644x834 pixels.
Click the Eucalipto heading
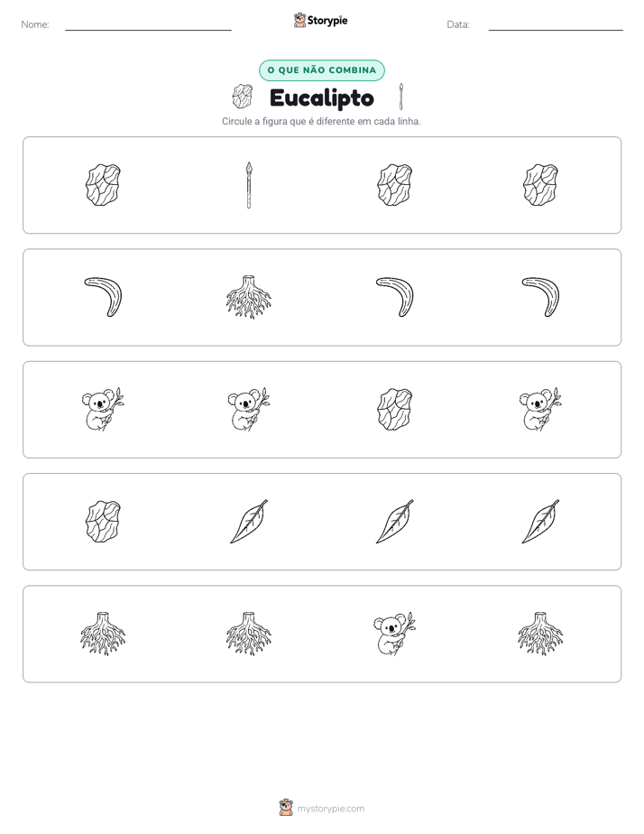[322, 97]
